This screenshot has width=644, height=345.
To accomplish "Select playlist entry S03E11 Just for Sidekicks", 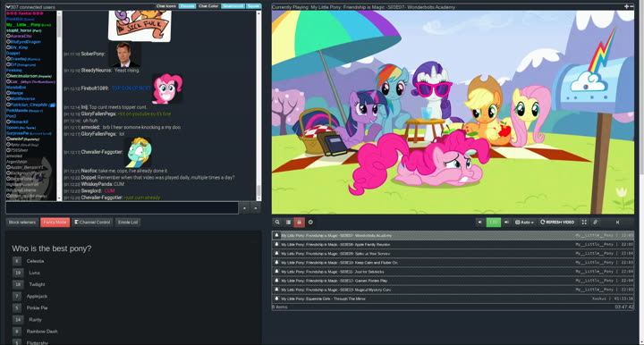I will [453, 272].
